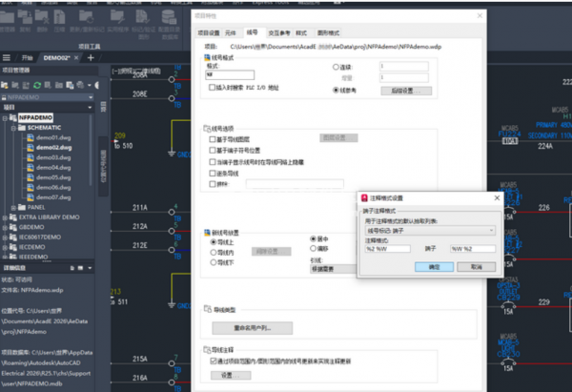Click the 设置... button under 导线注释
The height and width of the screenshot is (392, 572).
[x=231, y=375]
